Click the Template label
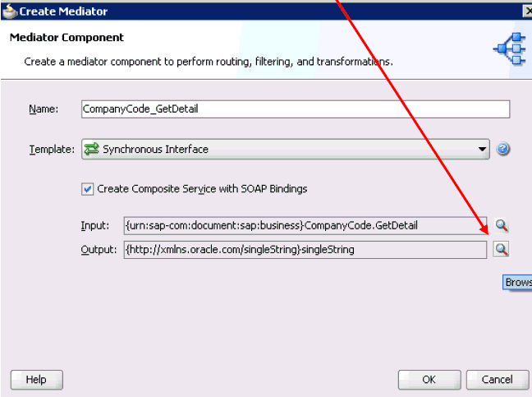This screenshot has height=397, width=532. click(x=51, y=150)
